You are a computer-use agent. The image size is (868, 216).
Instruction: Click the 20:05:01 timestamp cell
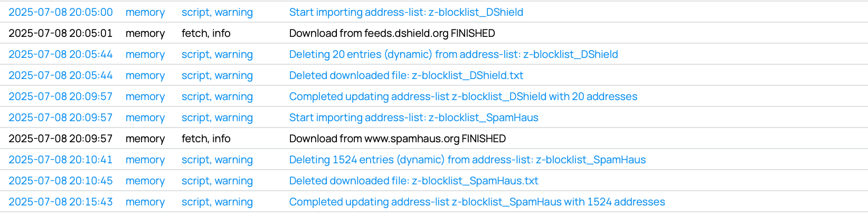pyautogui.click(x=61, y=33)
